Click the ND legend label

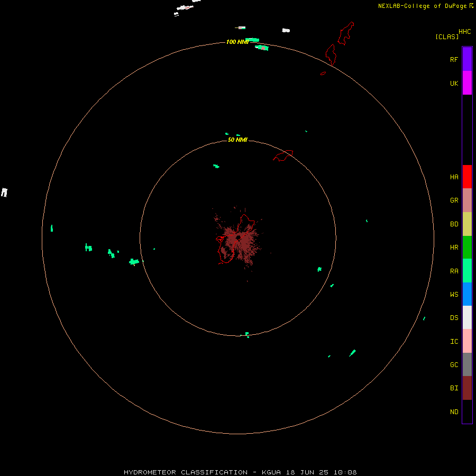454,412
